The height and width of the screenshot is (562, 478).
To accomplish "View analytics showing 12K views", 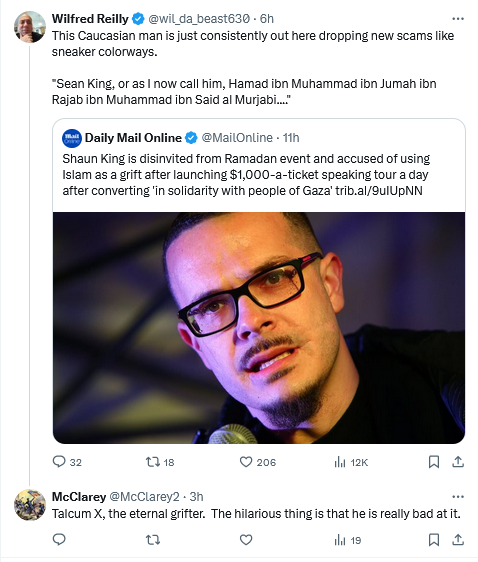I will (x=351, y=462).
